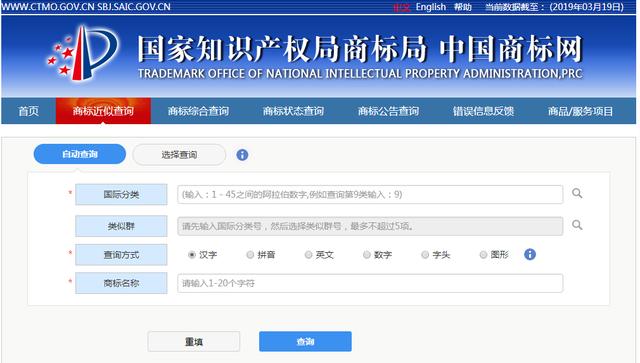
Task: Click the magnifier icon beside 国际分类 field
Action: pyautogui.click(x=577, y=193)
